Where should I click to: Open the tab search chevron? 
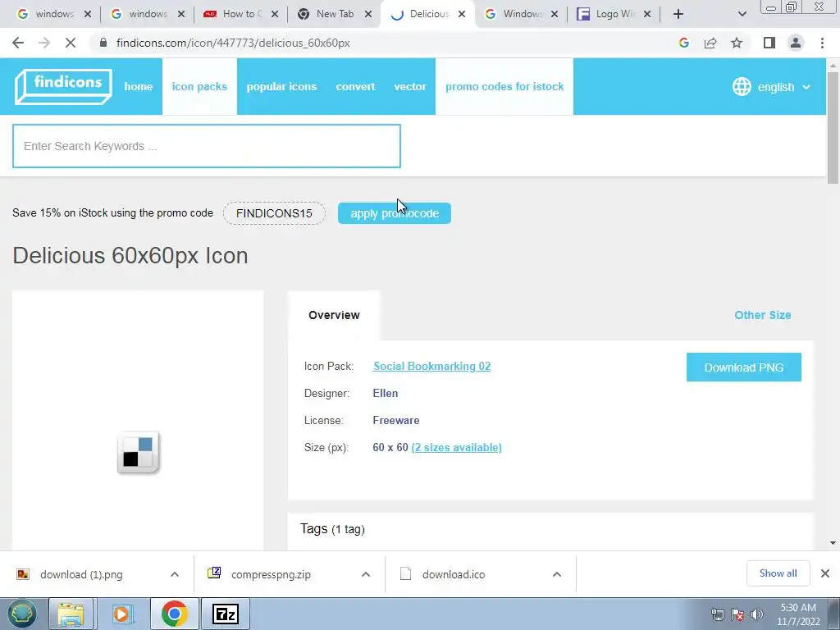[742, 14]
